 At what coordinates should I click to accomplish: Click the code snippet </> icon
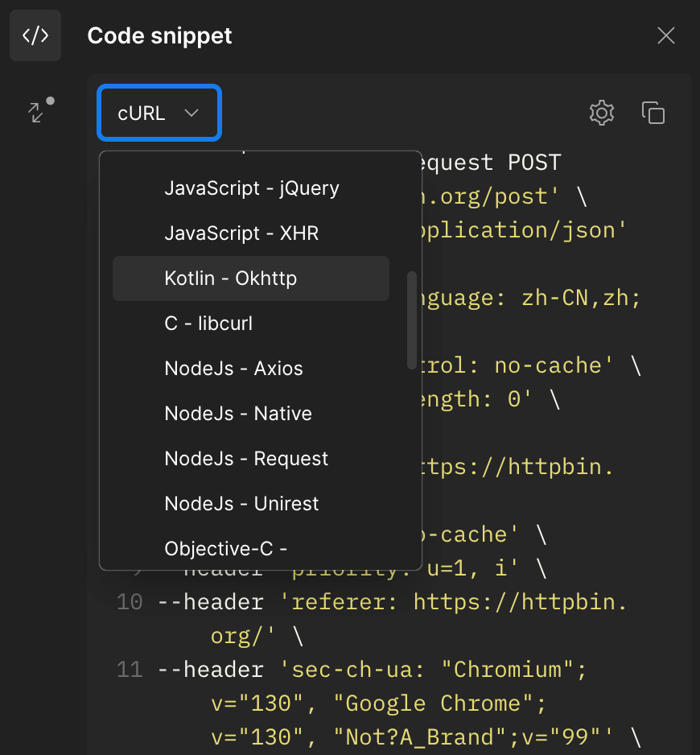click(35, 35)
